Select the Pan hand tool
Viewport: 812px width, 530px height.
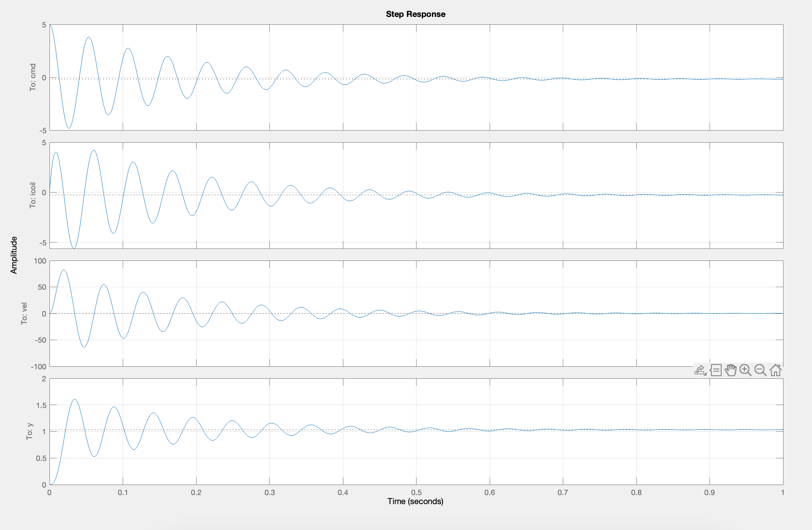731,370
